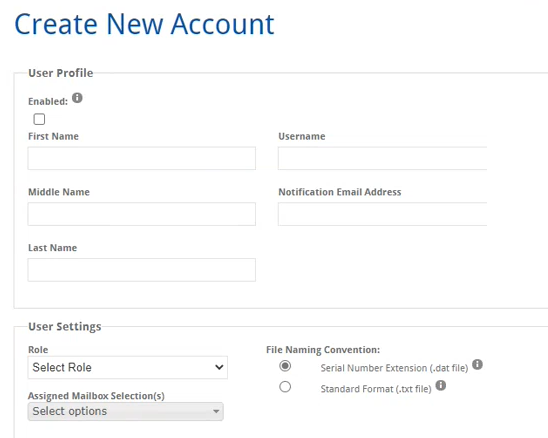Click the Enabled: label text
Screen dimensions: 548x438
[48, 101]
